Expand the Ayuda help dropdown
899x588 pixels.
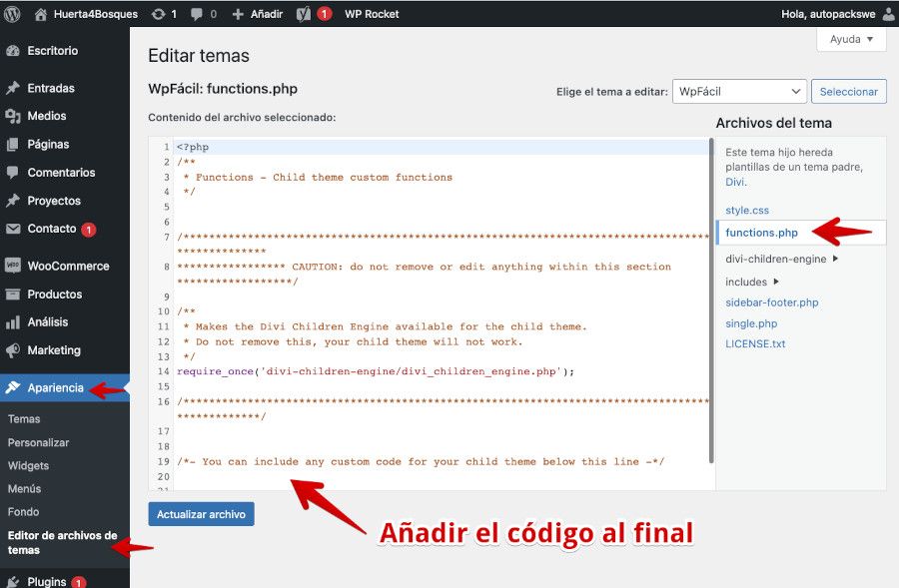(x=851, y=39)
